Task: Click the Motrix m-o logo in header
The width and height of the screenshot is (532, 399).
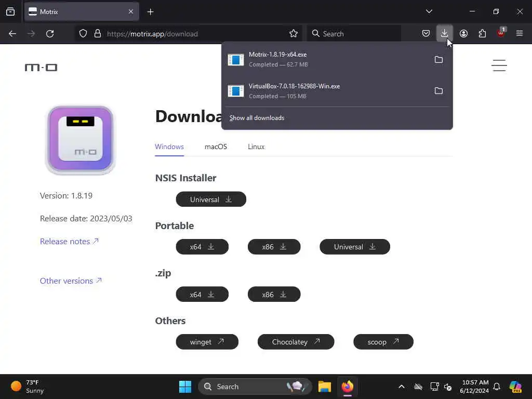Action: point(41,68)
